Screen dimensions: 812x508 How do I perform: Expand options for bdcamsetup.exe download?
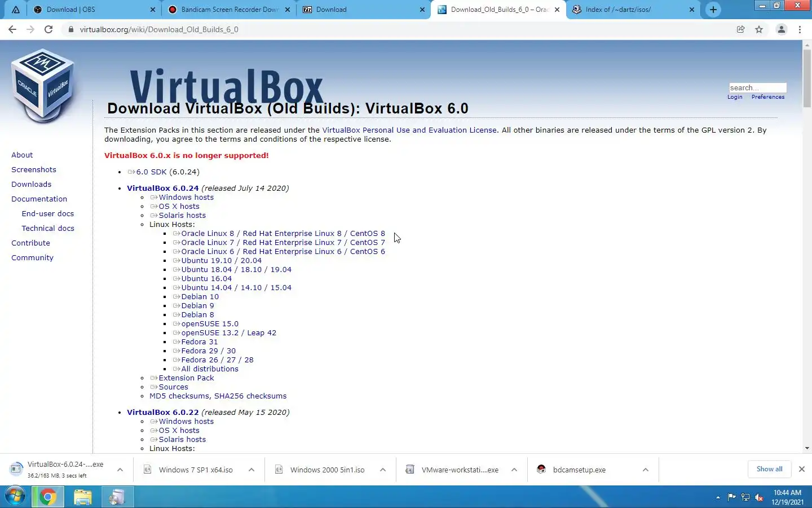pyautogui.click(x=646, y=470)
